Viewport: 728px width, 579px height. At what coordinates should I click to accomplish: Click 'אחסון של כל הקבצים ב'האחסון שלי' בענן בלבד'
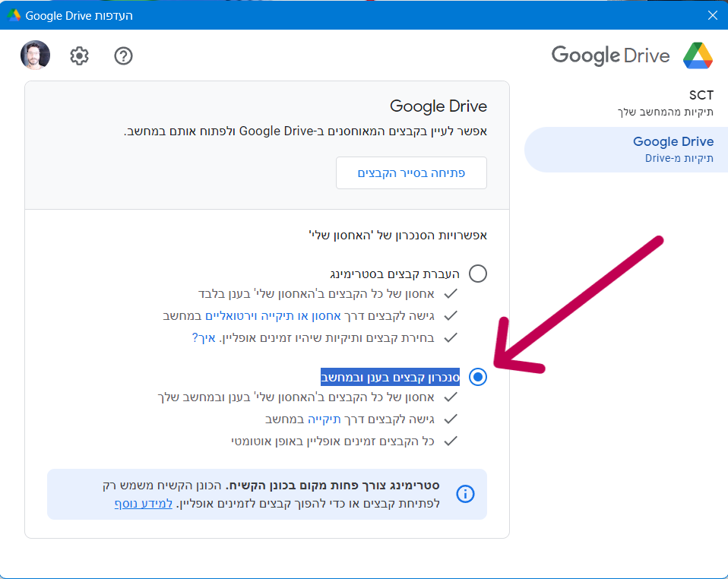316,294
